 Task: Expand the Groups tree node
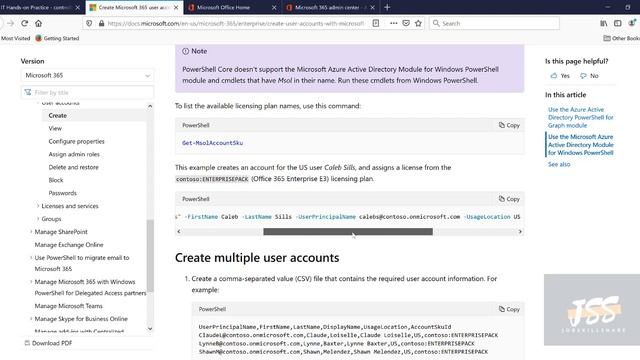coord(38,219)
